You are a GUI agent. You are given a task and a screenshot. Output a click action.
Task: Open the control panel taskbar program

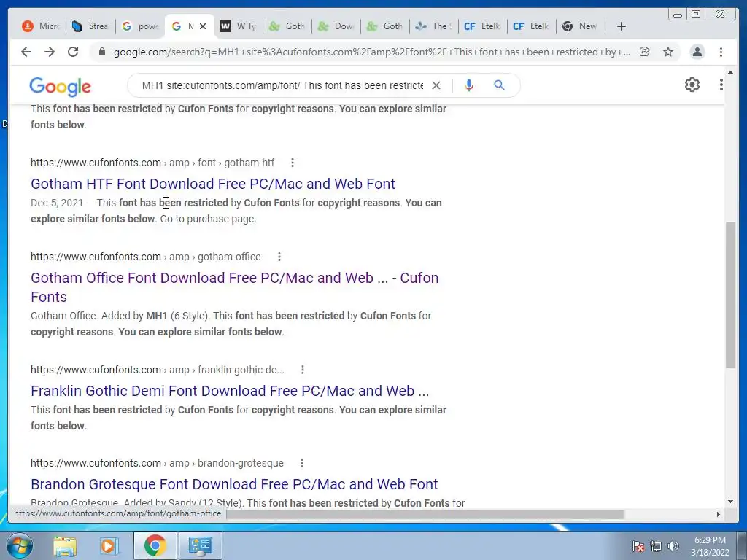coord(200,545)
